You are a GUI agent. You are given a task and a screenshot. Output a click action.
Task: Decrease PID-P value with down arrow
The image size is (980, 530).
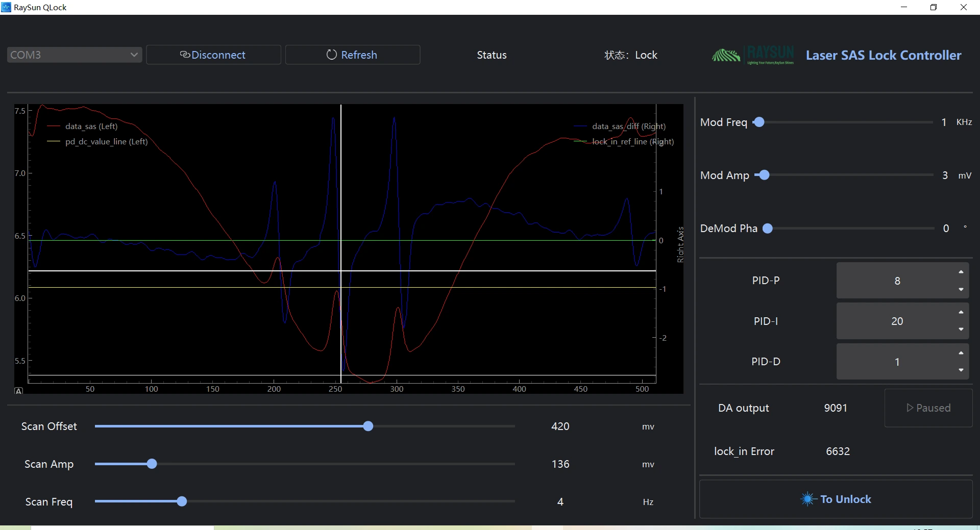(x=961, y=289)
